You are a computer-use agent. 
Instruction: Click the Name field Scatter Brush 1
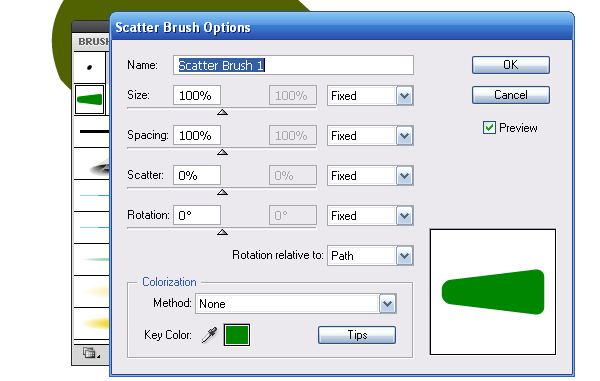[x=293, y=65]
